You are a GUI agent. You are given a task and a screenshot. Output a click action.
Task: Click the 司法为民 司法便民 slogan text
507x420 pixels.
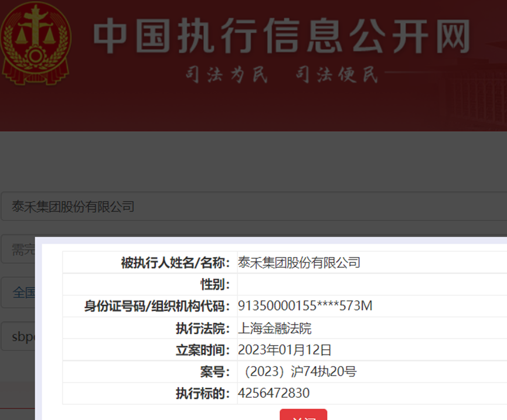[281, 75]
